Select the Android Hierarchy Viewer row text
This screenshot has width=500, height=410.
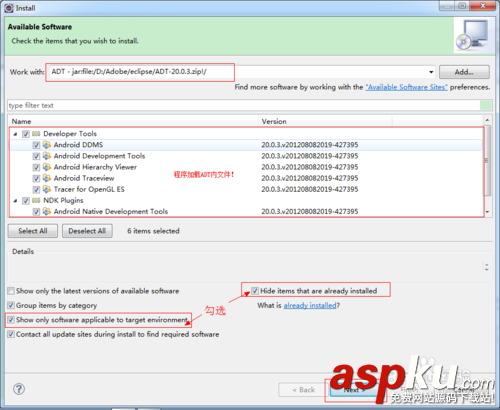pos(95,167)
